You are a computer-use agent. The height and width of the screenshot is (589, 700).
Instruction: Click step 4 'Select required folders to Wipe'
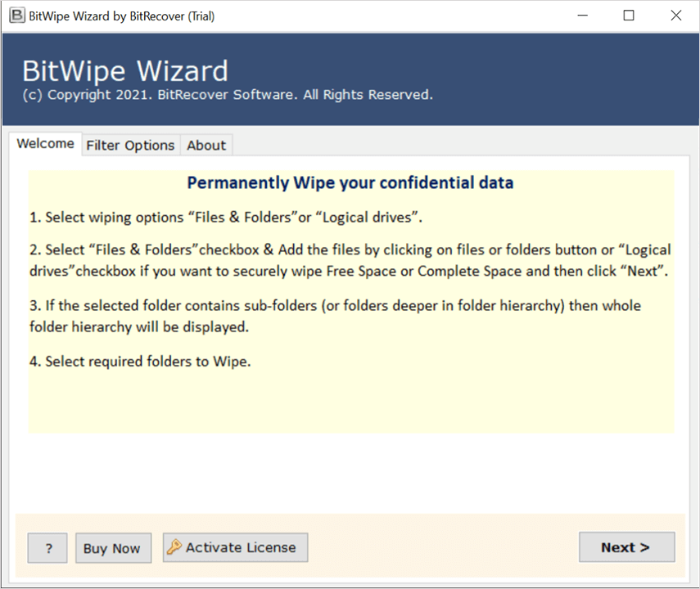140,361
